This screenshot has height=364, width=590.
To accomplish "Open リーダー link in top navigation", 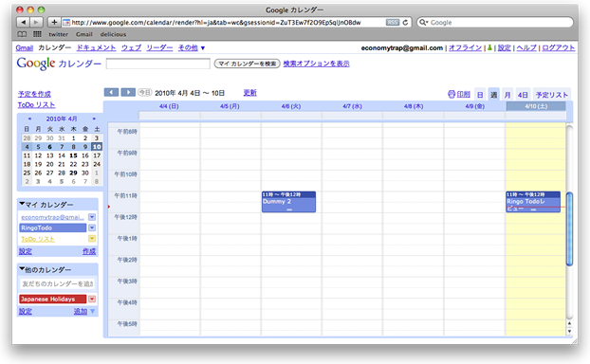I will pyautogui.click(x=159, y=47).
